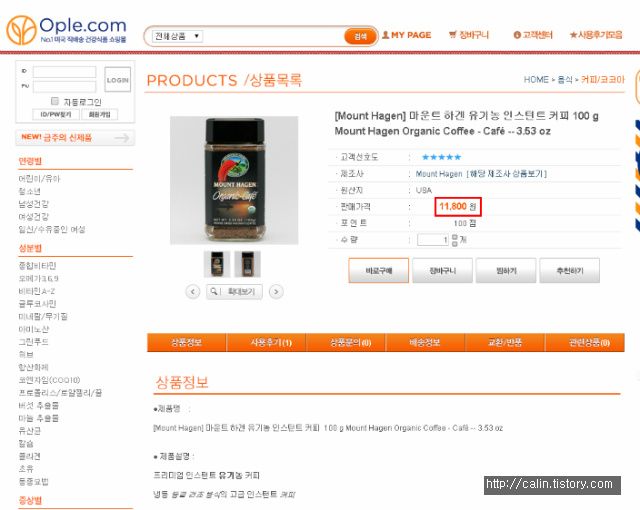Click the new products arrow banner

(x=75, y=138)
